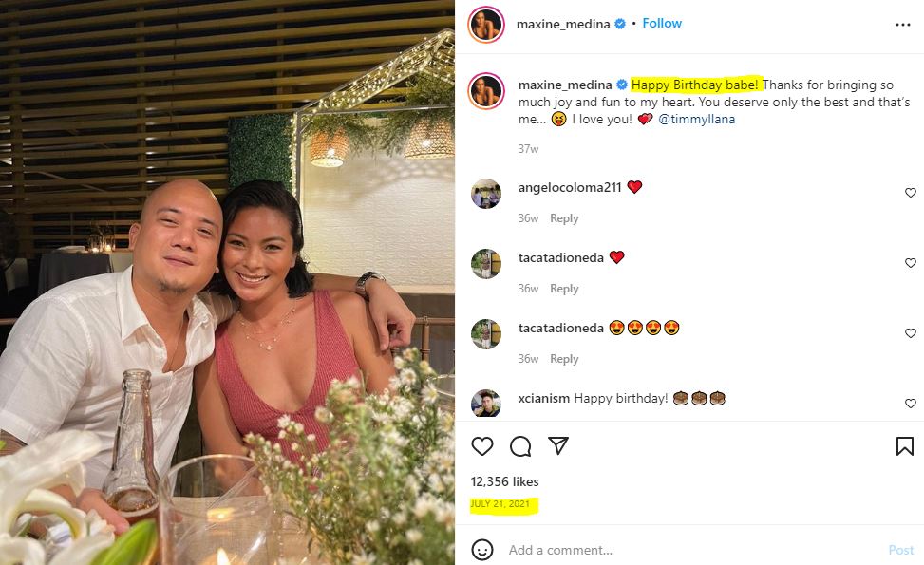Open xcianism's profile avatar
924x565 pixels.
click(486, 403)
